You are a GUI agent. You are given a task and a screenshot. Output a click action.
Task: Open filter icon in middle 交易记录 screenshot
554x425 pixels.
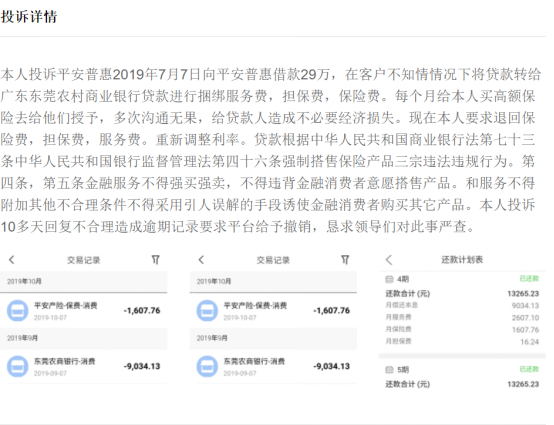point(345,260)
